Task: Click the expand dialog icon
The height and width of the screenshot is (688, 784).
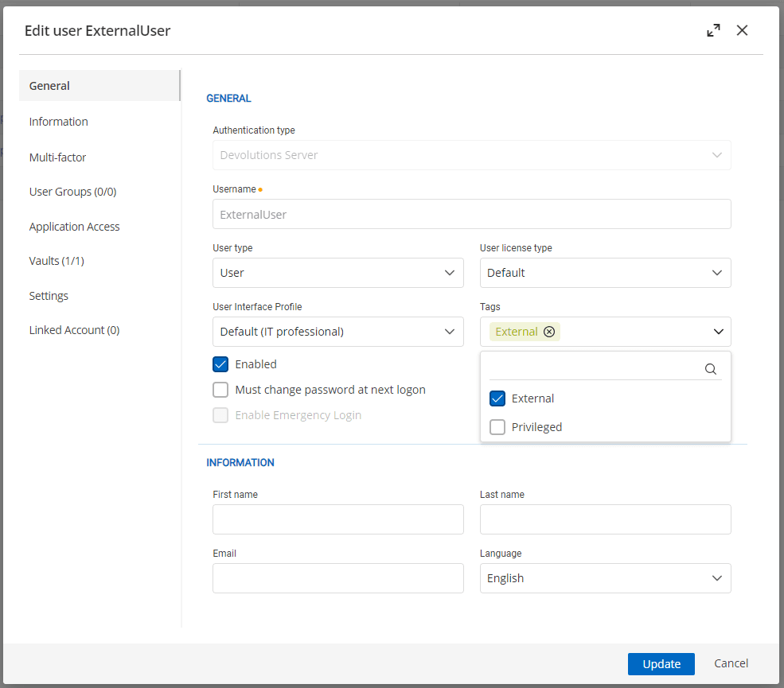Action: pos(713,31)
